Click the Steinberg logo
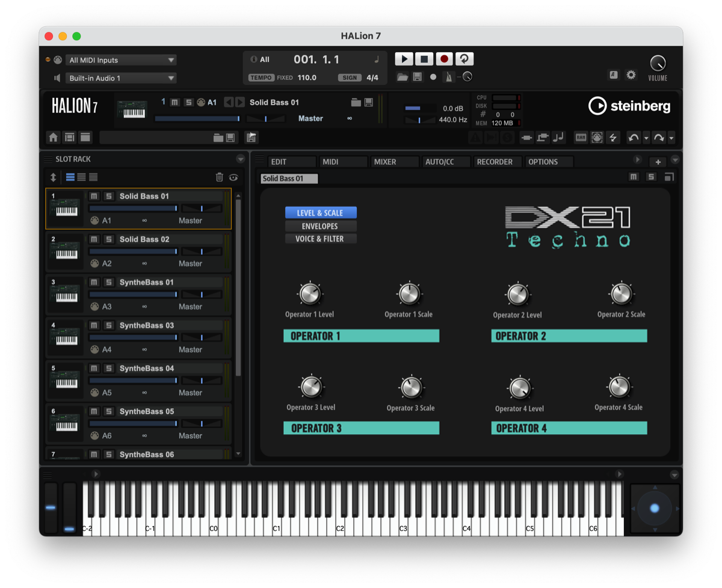This screenshot has height=588, width=722. coord(629,106)
